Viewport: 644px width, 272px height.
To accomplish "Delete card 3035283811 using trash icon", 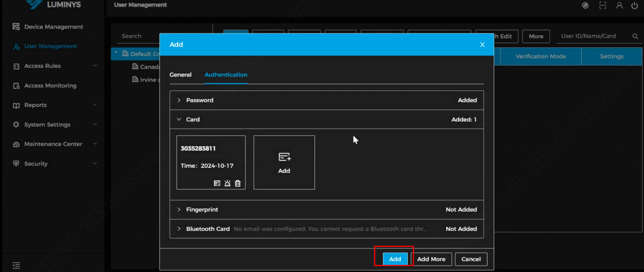I will (237, 183).
